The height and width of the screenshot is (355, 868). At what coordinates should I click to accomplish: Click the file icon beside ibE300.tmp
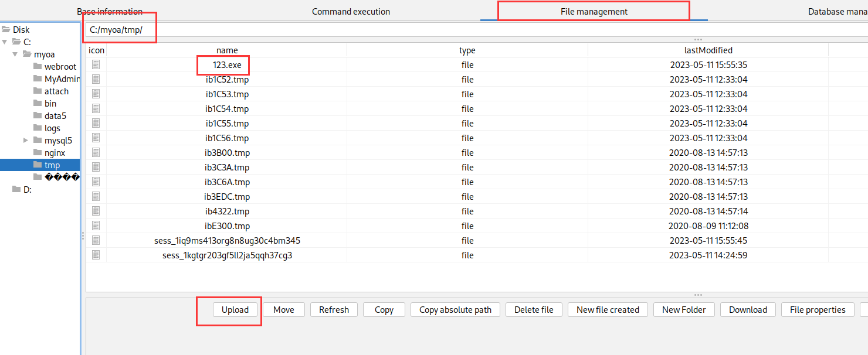[x=96, y=226]
